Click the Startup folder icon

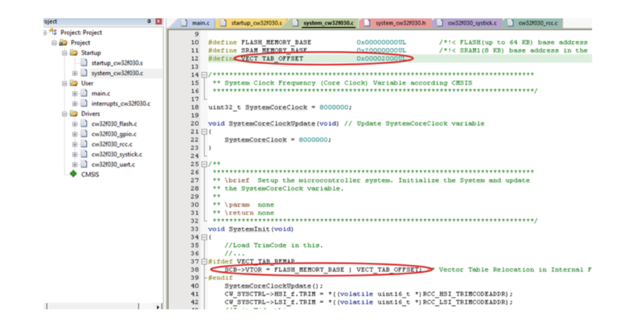pos(74,53)
